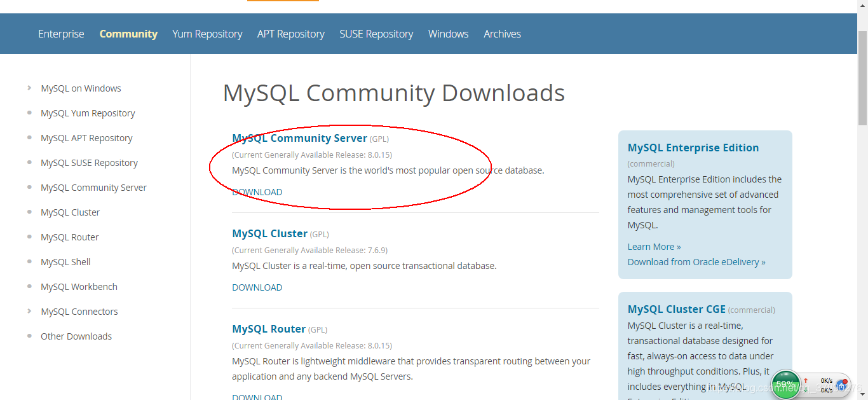The height and width of the screenshot is (400, 868).
Task: Click (GPL) next to MySQL Cluster heading
Action: pyautogui.click(x=320, y=234)
